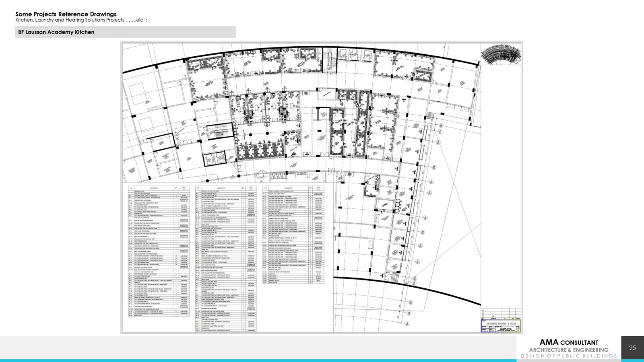
Task: Click the Design of Public Buildings text
Action: 568,356
